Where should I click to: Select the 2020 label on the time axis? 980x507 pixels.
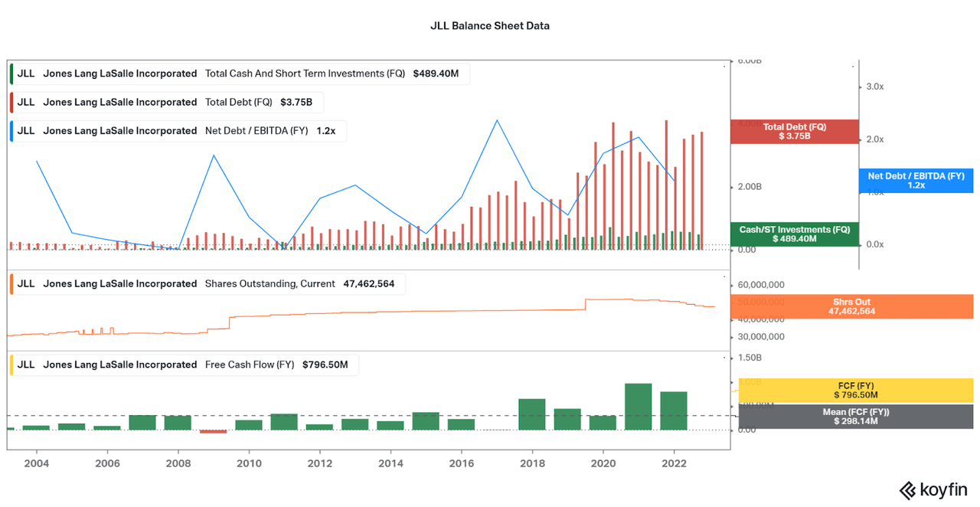(x=603, y=463)
